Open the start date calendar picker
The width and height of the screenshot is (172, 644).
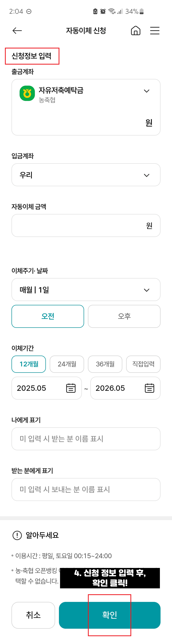click(71, 388)
